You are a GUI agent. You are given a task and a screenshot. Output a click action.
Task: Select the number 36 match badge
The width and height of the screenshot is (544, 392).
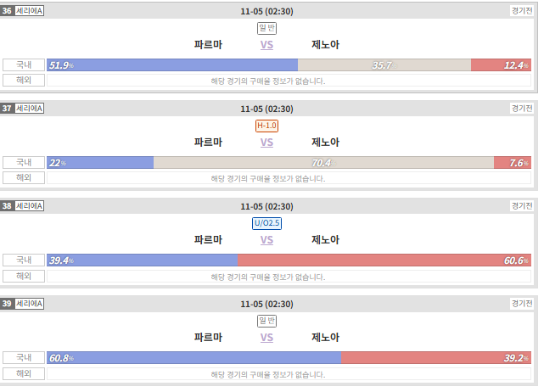(7, 11)
